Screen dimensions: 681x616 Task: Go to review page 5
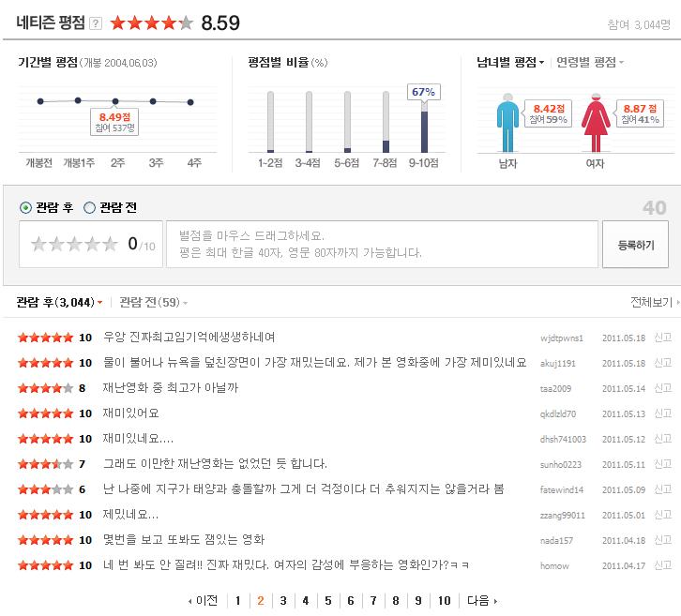[328, 600]
